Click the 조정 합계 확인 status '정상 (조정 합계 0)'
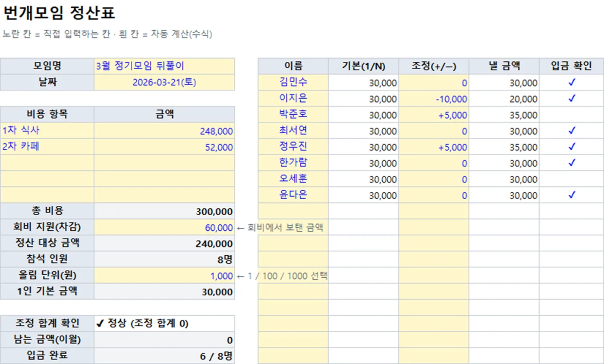The width and height of the screenshot is (604, 364). pyautogui.click(x=164, y=323)
